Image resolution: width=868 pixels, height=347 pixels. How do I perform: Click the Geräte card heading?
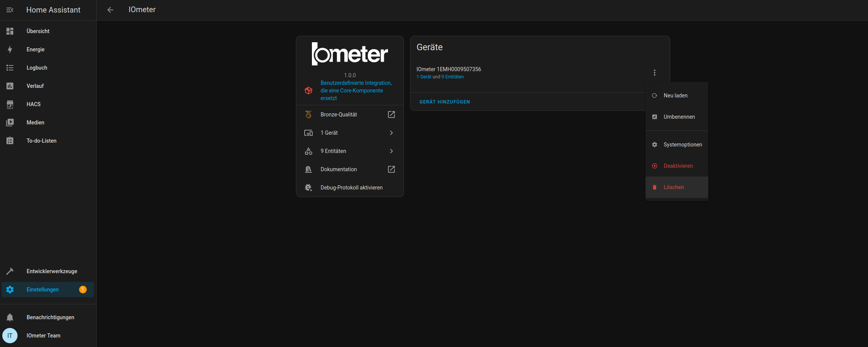click(x=429, y=47)
